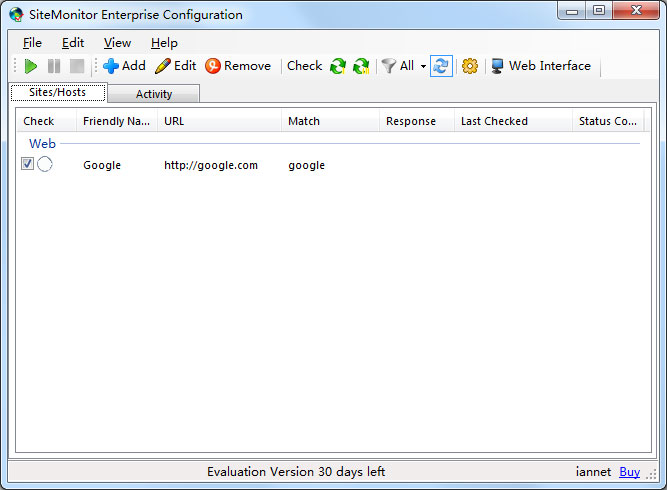
Task: Click the Google row status circle icon
Action: [x=45, y=164]
